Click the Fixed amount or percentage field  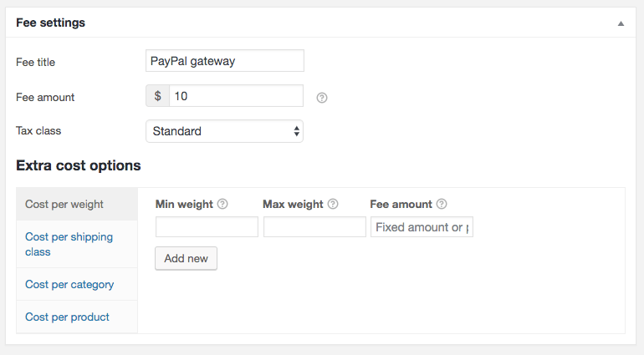[x=422, y=227]
